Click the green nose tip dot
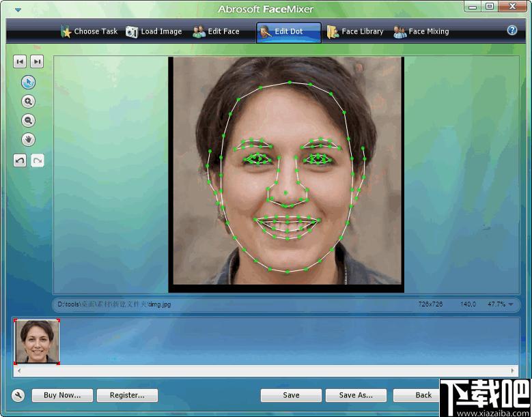 [285, 192]
